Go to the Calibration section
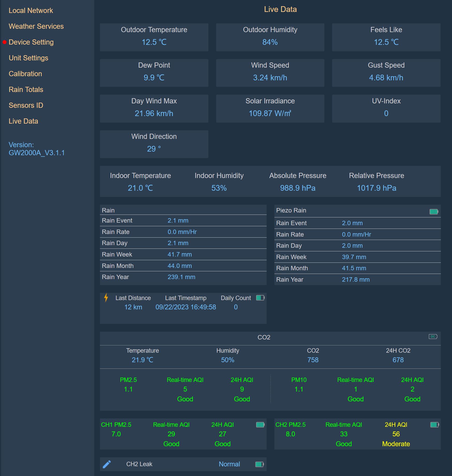Image resolution: width=452 pixels, height=476 pixels. 25,74
